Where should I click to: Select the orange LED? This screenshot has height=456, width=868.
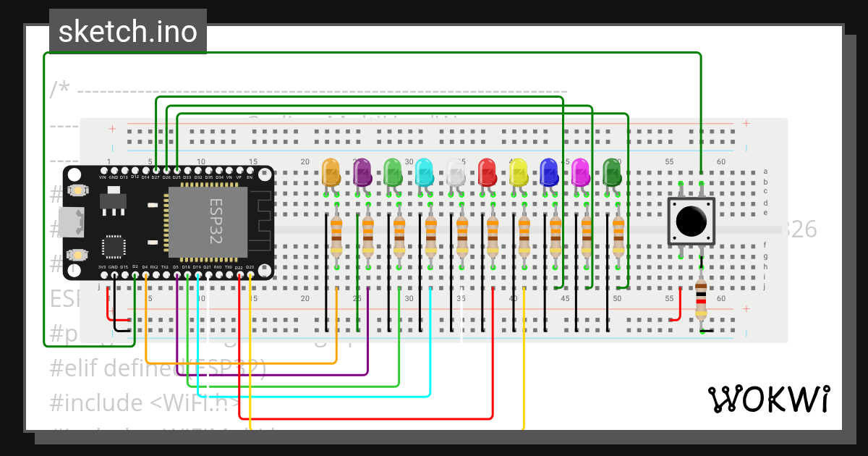coord(331,172)
